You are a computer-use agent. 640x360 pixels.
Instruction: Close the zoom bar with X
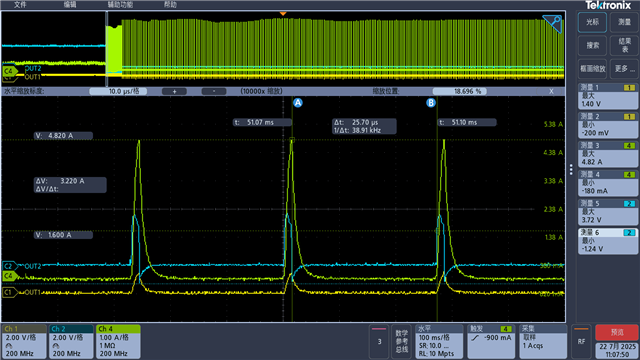point(551,91)
